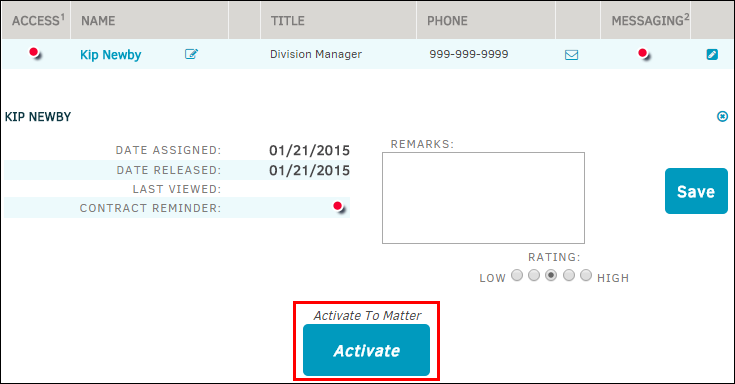The width and height of the screenshot is (735, 384).
Task: Toggle the red access indicator dot
Action: 35,53
